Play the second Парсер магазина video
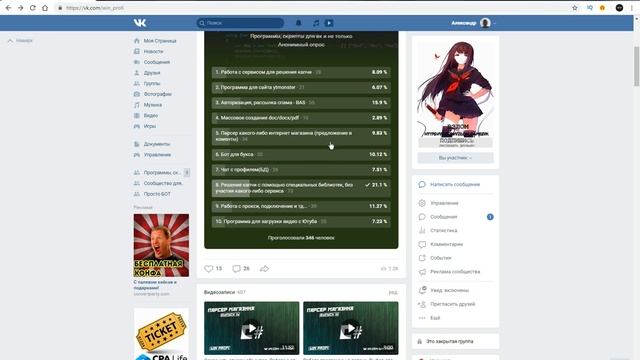This screenshot has height=360, width=640. (351, 328)
